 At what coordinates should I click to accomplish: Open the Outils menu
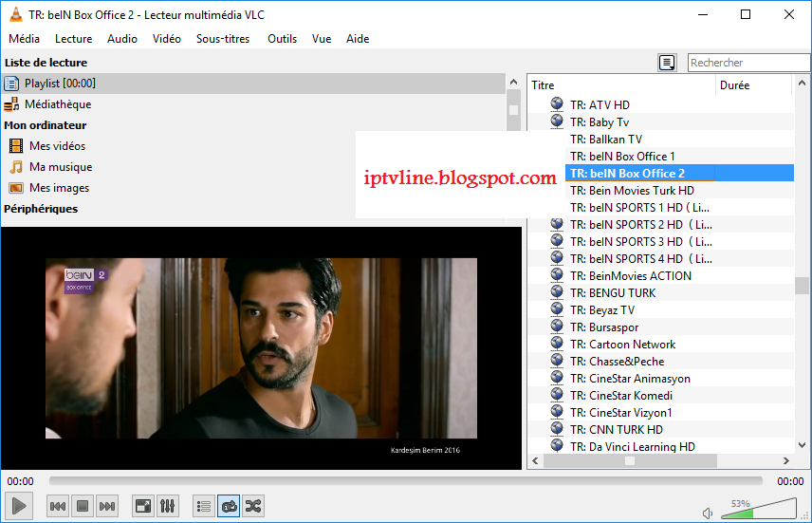283,39
